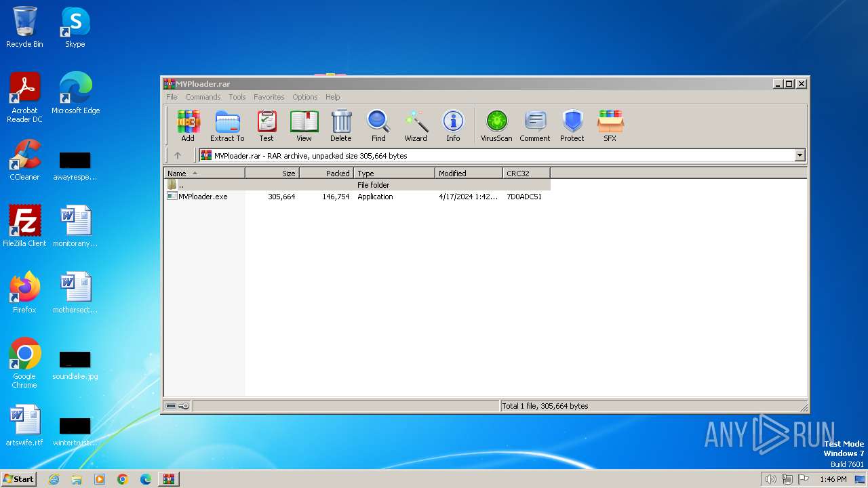
Task: Select the FileZilla Client desktop shortcut
Action: pyautogui.click(x=25, y=226)
